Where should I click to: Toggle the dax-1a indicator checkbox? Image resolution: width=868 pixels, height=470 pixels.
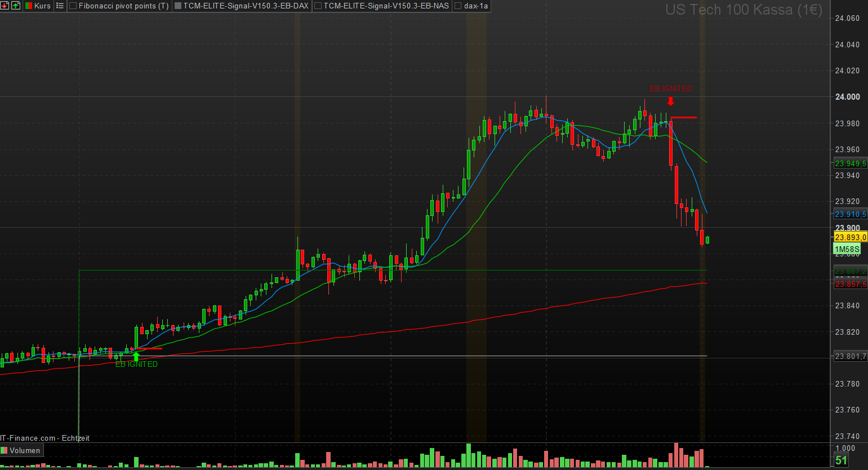click(x=458, y=6)
